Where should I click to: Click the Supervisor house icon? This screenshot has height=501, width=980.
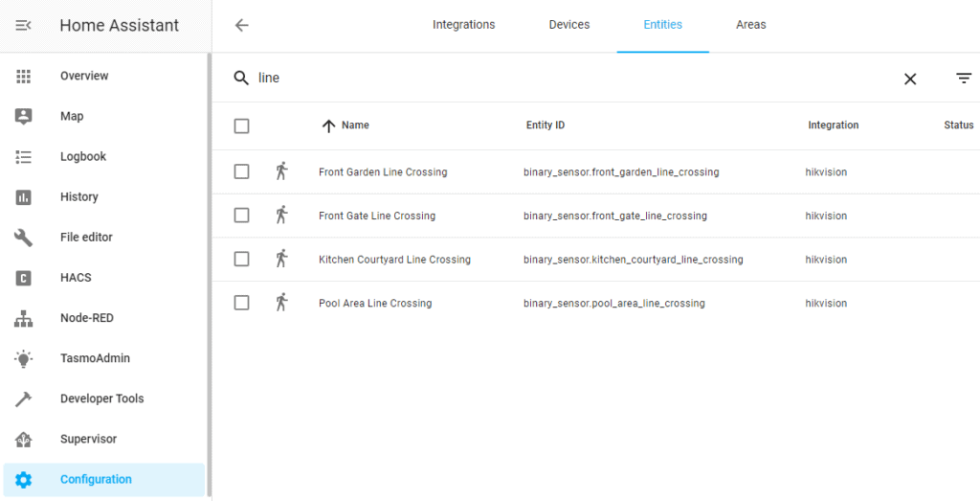pos(23,439)
